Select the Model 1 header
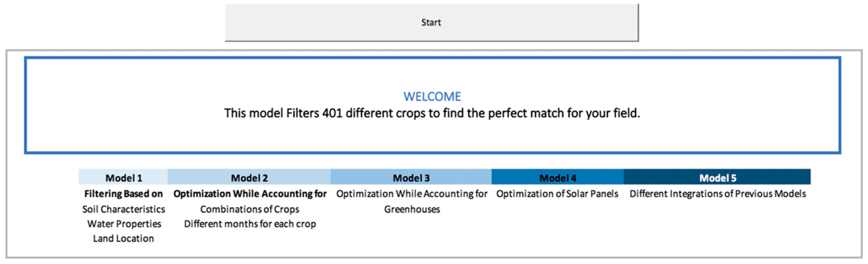The width and height of the screenshot is (868, 264). coord(123,178)
